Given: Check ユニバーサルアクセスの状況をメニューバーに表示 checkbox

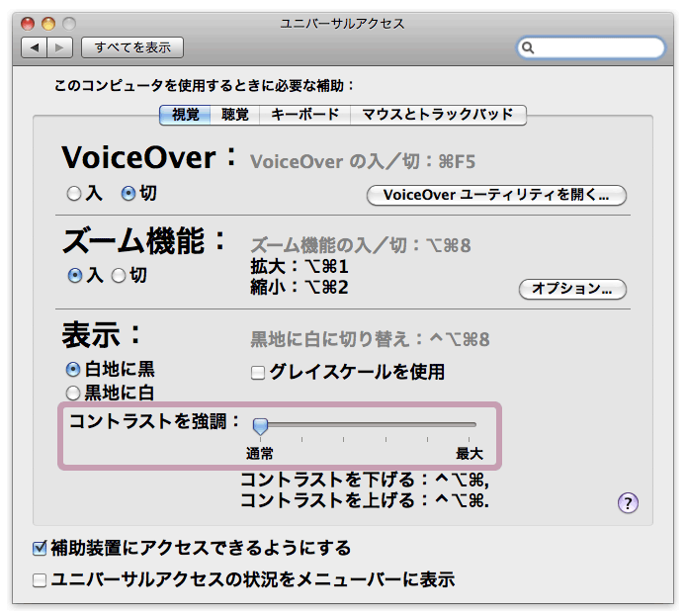Looking at the screenshot, I should 40,580.
